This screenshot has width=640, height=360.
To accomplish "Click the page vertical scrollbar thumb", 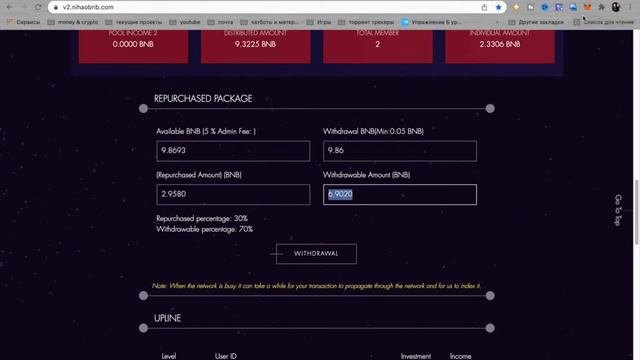I will (636, 212).
